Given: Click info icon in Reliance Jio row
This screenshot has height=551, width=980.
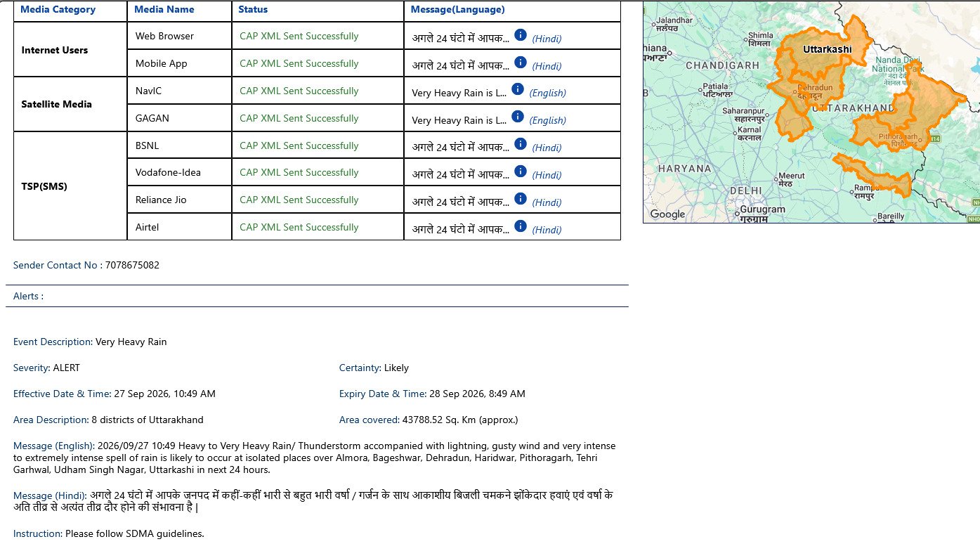Looking at the screenshot, I should pos(521,198).
